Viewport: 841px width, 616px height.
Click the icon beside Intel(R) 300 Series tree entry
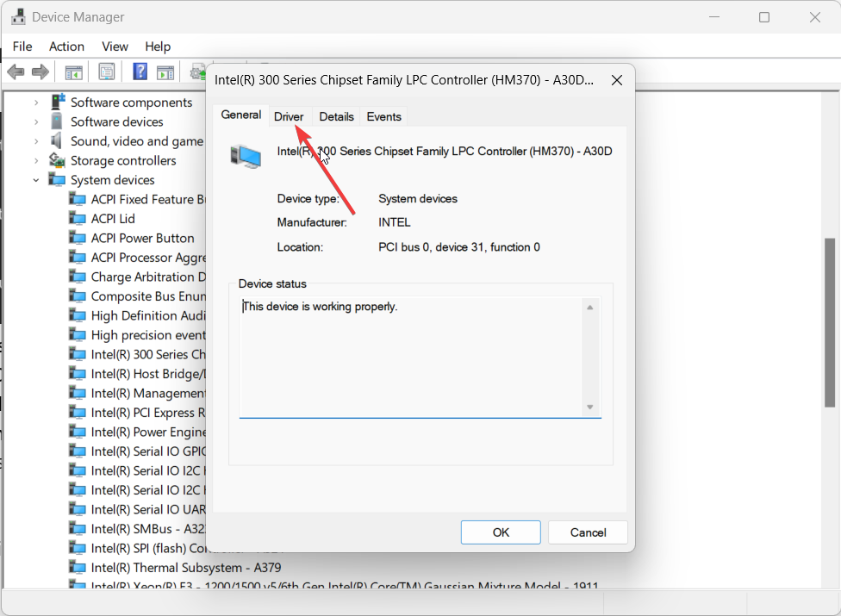[78, 354]
